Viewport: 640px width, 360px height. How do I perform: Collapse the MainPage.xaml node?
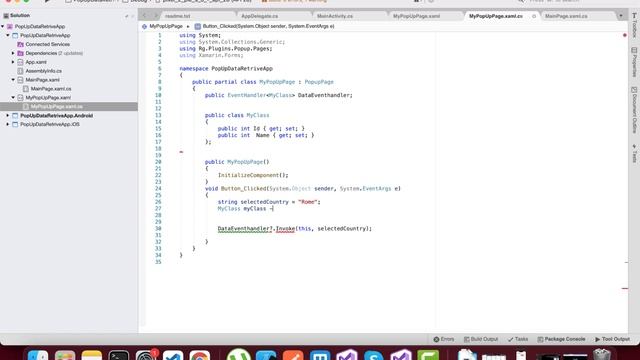point(13,80)
